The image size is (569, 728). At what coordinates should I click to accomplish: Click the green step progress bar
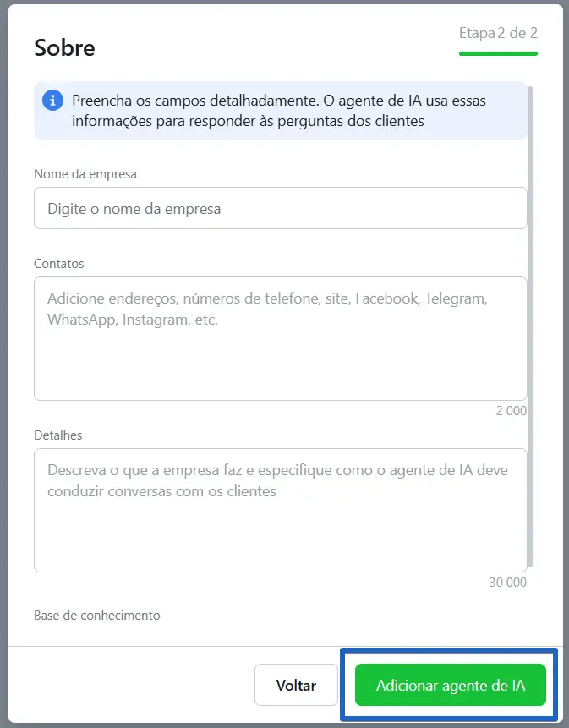(x=498, y=54)
